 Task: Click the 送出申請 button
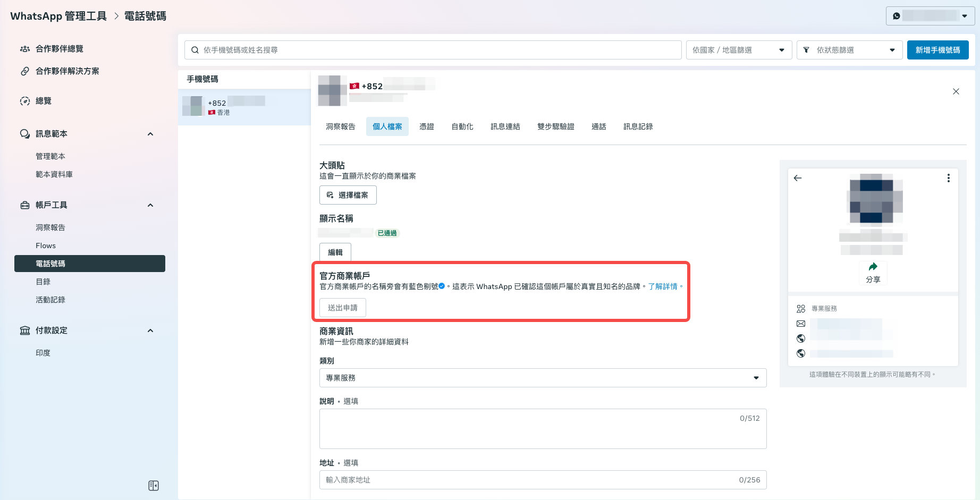point(343,308)
